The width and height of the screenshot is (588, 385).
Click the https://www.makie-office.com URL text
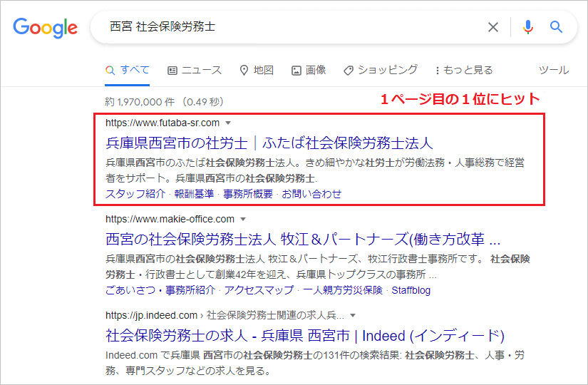click(170, 219)
